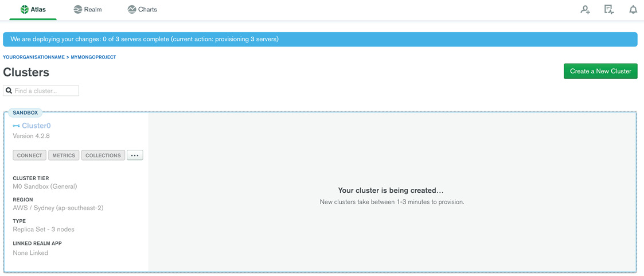Click the search magnifier icon
Image resolution: width=644 pixels, height=276 pixels.
pos(9,91)
